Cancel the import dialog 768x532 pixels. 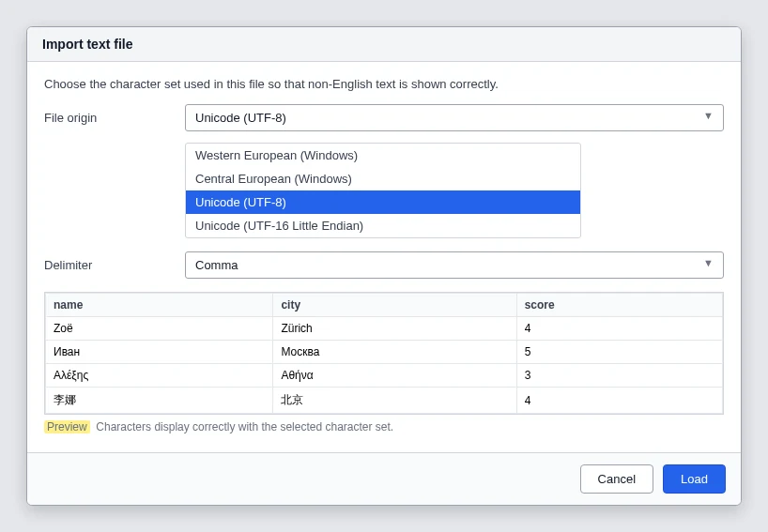(616, 479)
